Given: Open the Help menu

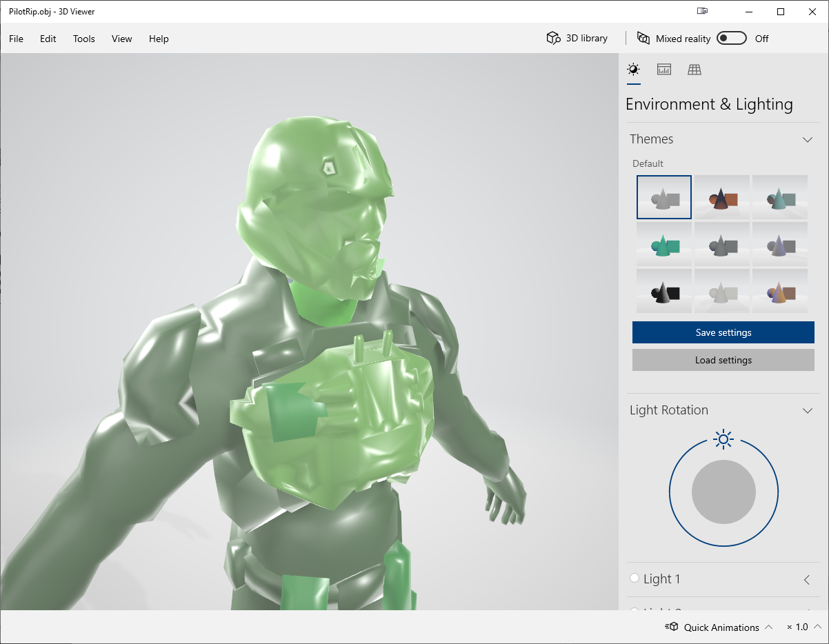Looking at the screenshot, I should 159,39.
